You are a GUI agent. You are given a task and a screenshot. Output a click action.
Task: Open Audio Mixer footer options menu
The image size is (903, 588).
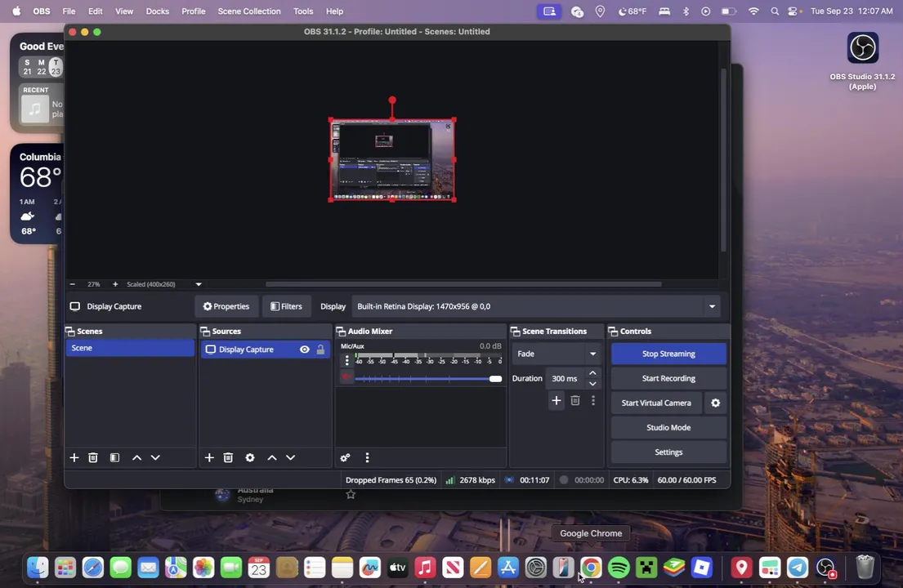(367, 457)
